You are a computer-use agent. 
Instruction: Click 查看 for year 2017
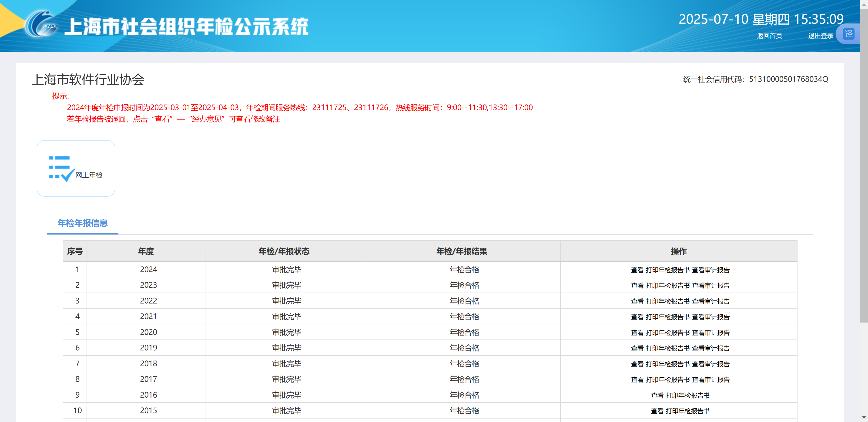(x=637, y=379)
